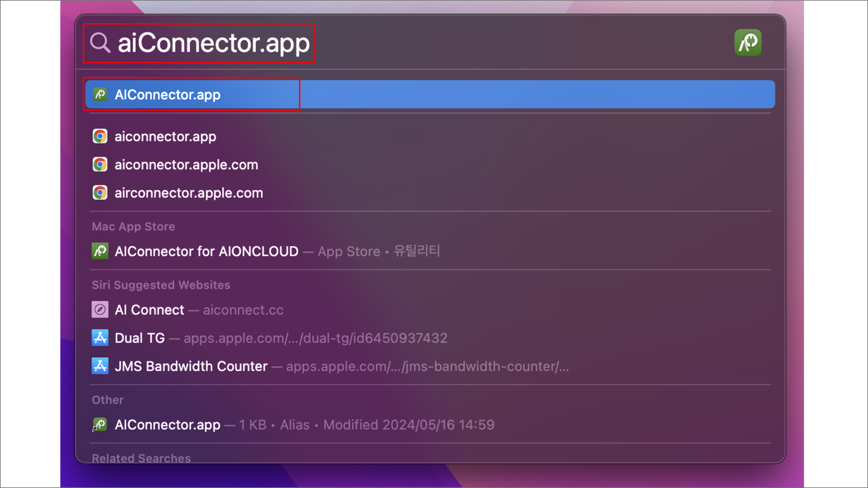868x488 pixels.
Task: Click AIConnector for AIONCLOUD App Store icon
Action: tap(100, 251)
